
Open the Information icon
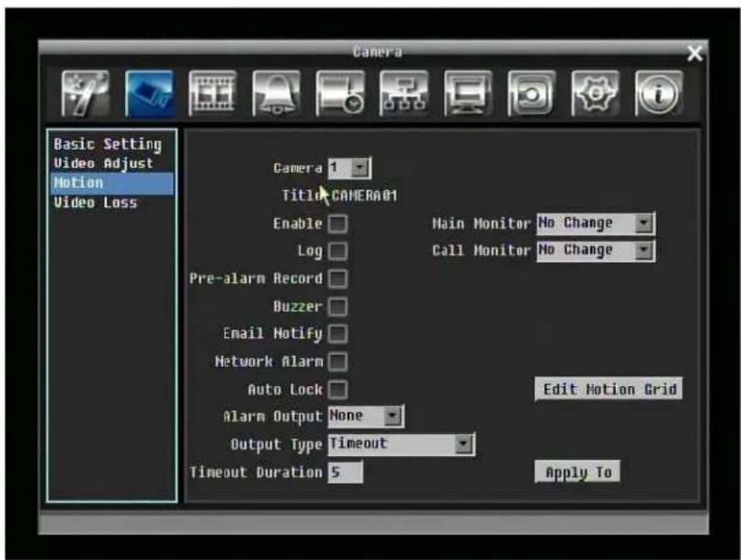coord(659,93)
